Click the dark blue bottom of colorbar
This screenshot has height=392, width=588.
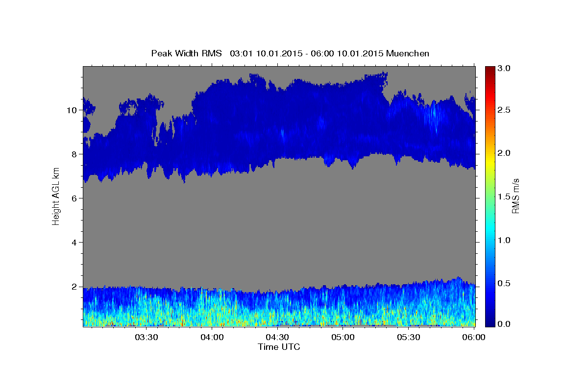pyautogui.click(x=490, y=322)
